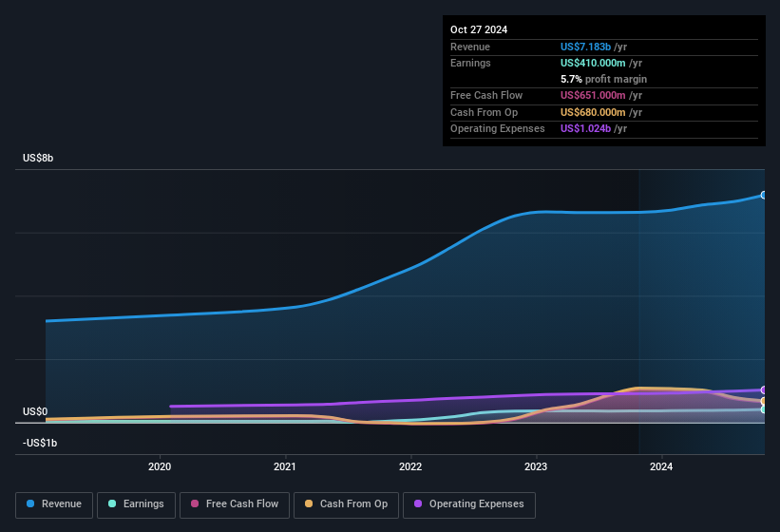This screenshot has height=532, width=780.
Task: Click the Cash From Op orange endpoint marker
Action: point(764,401)
